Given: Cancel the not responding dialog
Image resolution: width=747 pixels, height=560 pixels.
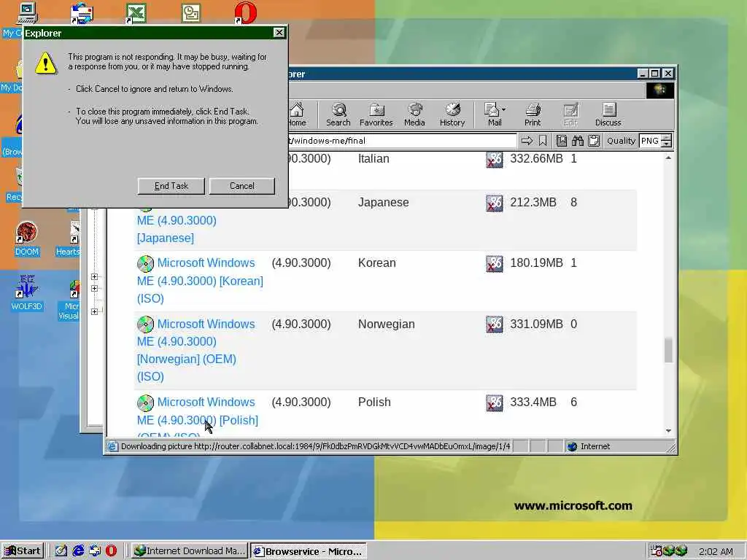Looking at the screenshot, I should point(242,186).
